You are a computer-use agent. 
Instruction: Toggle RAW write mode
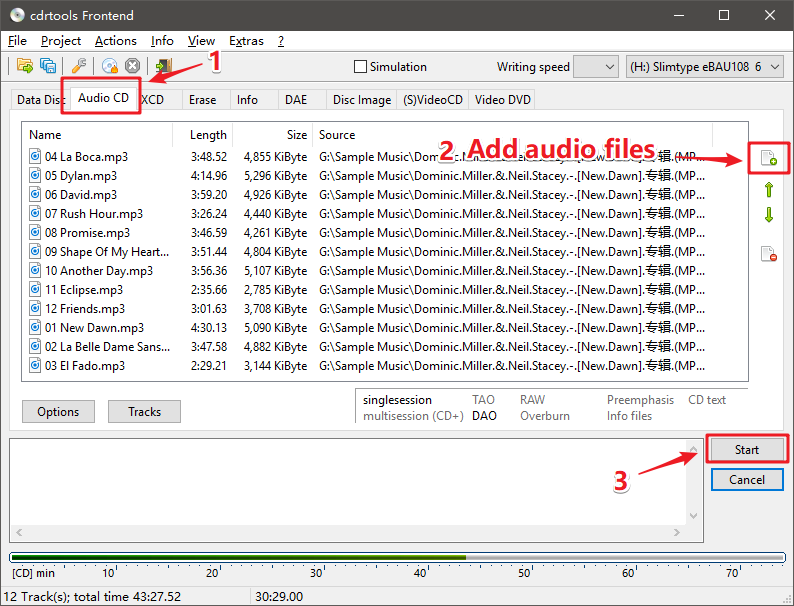pos(532,400)
